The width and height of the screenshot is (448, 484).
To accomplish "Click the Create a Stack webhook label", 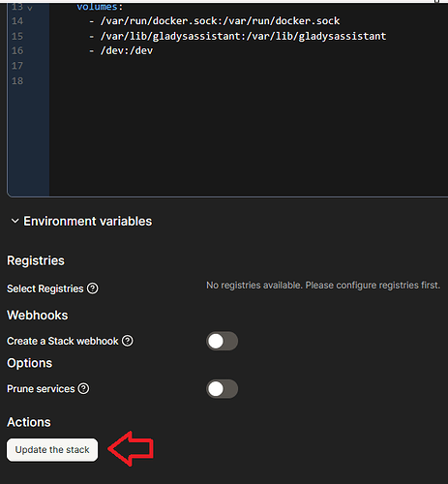I will click(x=63, y=341).
